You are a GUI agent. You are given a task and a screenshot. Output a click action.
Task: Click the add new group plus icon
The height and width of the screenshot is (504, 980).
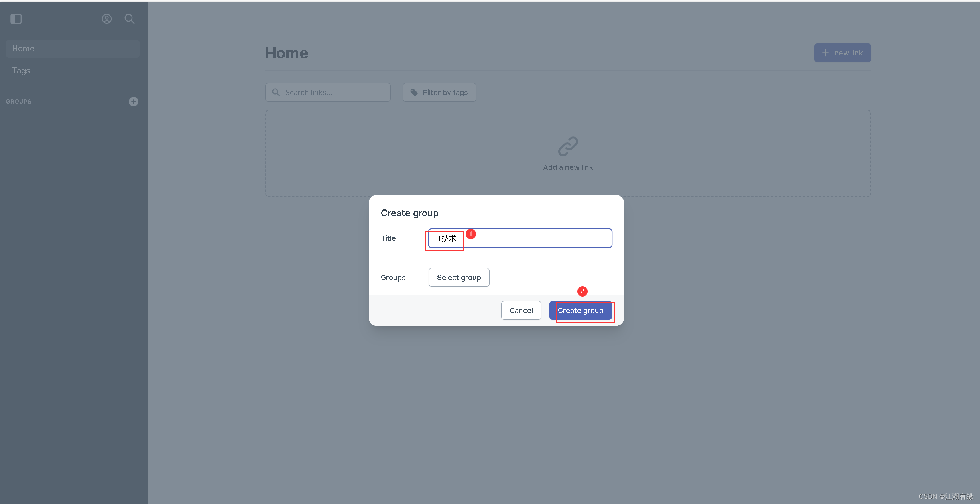[x=134, y=102]
